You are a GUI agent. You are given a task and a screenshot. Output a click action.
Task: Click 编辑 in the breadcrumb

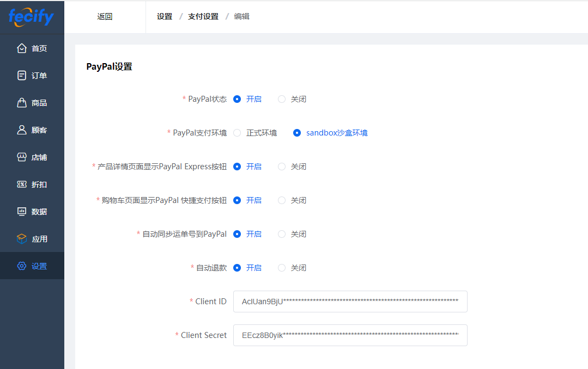pos(241,16)
